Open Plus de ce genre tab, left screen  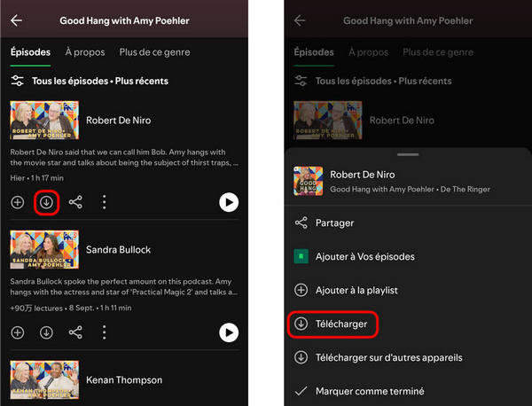pyautogui.click(x=154, y=52)
